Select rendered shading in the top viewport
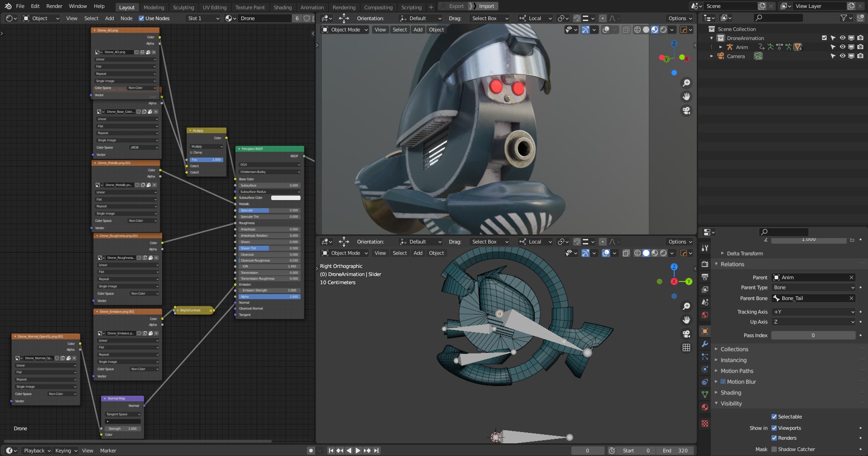This screenshot has width=868, height=456. (663, 30)
